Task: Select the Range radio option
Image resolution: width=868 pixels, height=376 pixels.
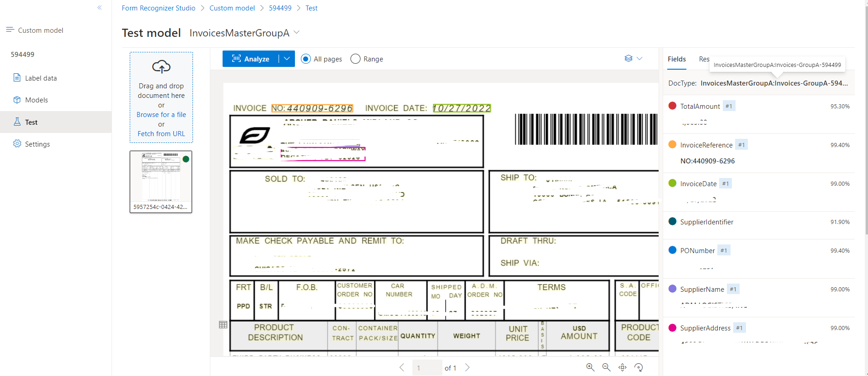Action: pyautogui.click(x=355, y=59)
